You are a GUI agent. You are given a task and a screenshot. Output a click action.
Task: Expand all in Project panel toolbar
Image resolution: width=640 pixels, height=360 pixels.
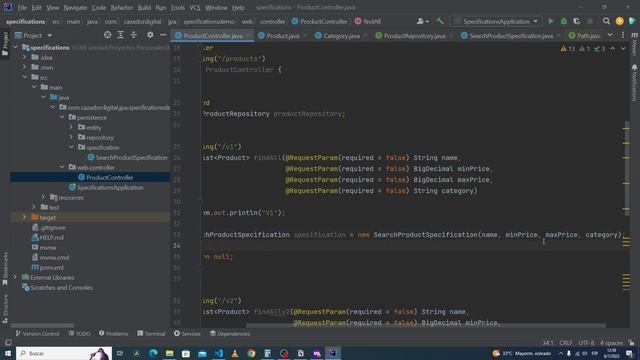pos(120,35)
